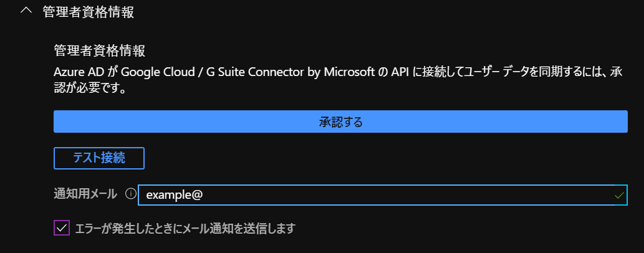644x253 pixels.
Task: Click the 通知用メール field label
Action: coord(85,194)
